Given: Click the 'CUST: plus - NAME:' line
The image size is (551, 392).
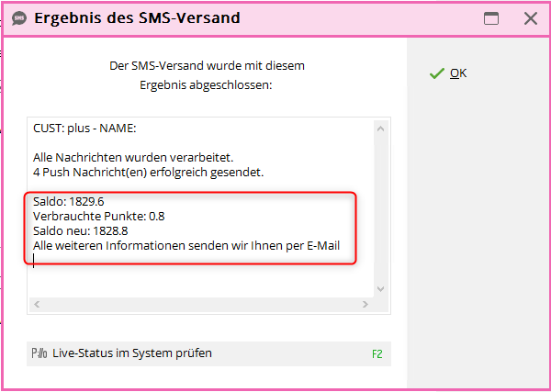Looking at the screenshot, I should click(x=84, y=129).
